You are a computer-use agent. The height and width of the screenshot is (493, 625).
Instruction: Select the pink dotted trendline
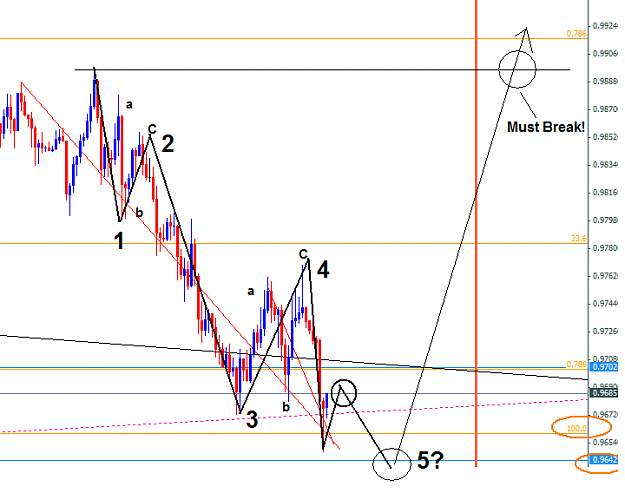[x=294, y=415]
